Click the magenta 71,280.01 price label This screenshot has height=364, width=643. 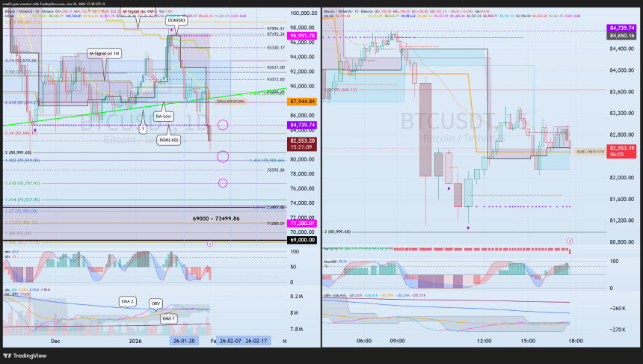pos(303,223)
